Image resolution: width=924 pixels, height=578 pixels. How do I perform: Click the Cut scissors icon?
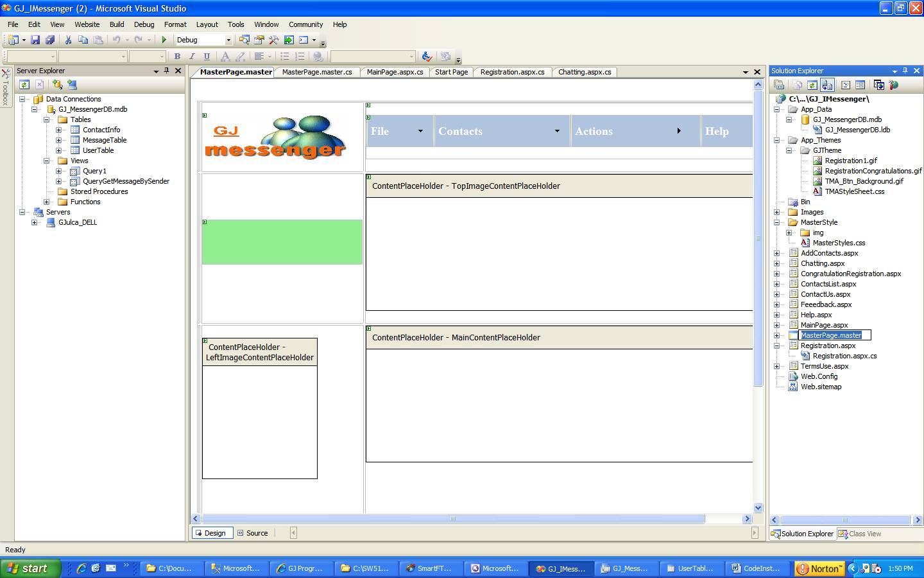coord(68,40)
